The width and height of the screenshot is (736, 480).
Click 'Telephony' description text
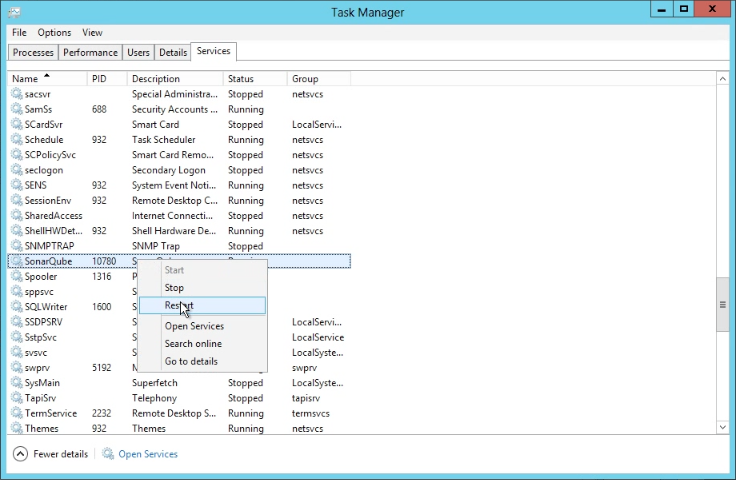point(154,398)
